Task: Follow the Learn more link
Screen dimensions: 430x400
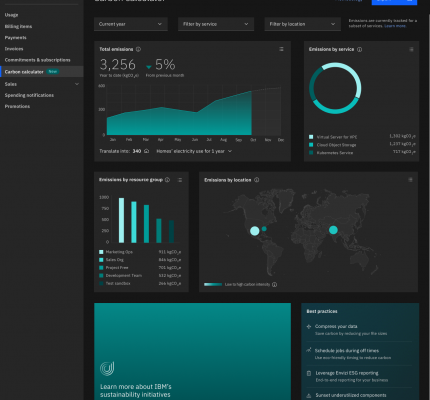Action: click(395, 26)
